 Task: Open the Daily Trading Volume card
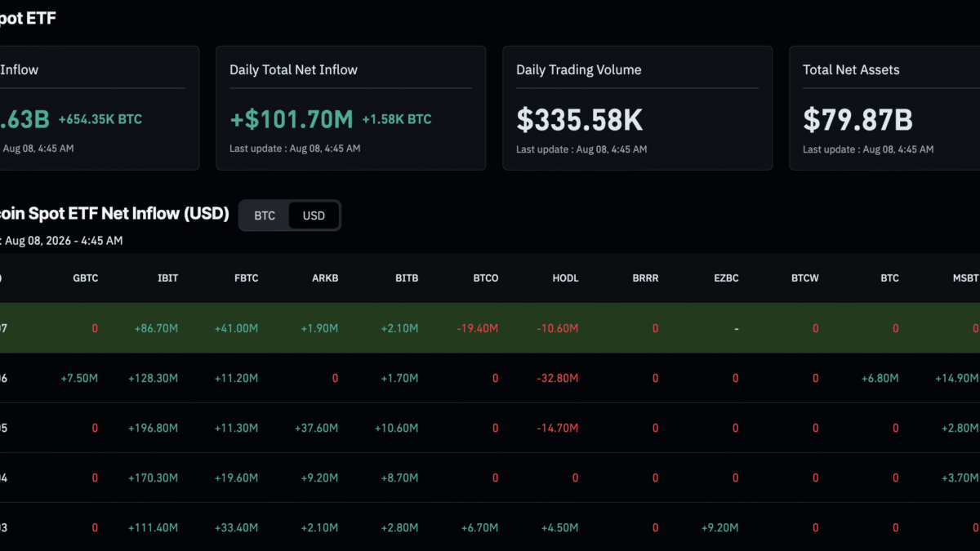638,108
